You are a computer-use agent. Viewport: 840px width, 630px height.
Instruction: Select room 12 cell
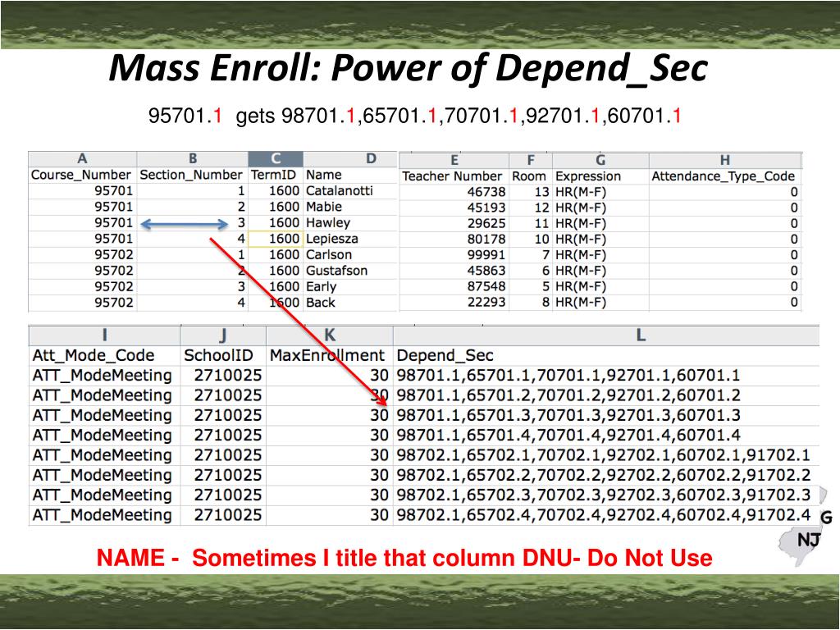pos(531,208)
